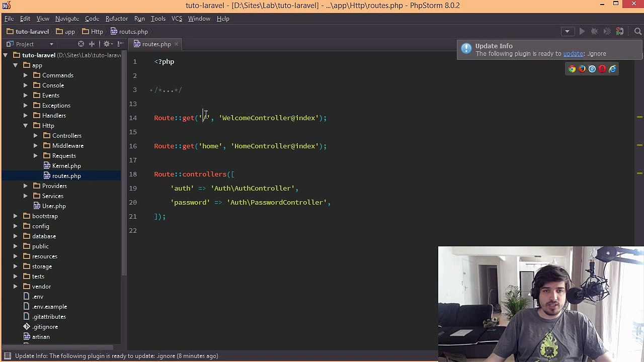Expand the vendor folder
644x362 pixels.
pyautogui.click(x=15, y=287)
